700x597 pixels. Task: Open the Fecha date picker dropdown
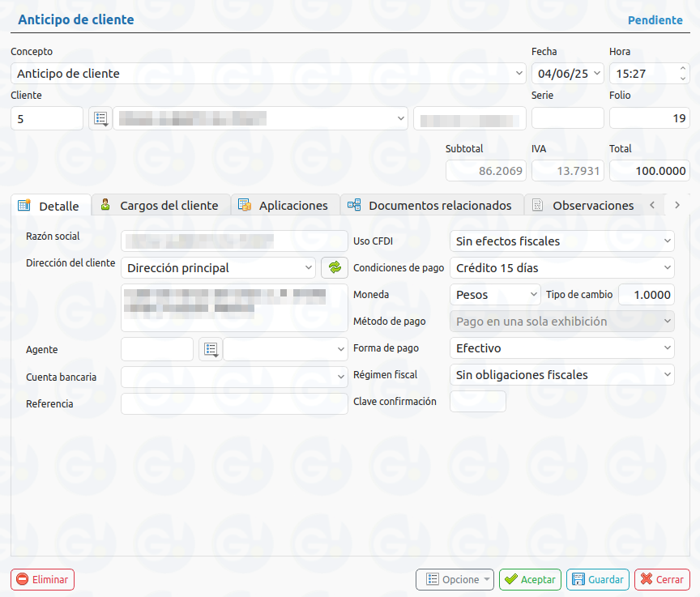(x=597, y=73)
